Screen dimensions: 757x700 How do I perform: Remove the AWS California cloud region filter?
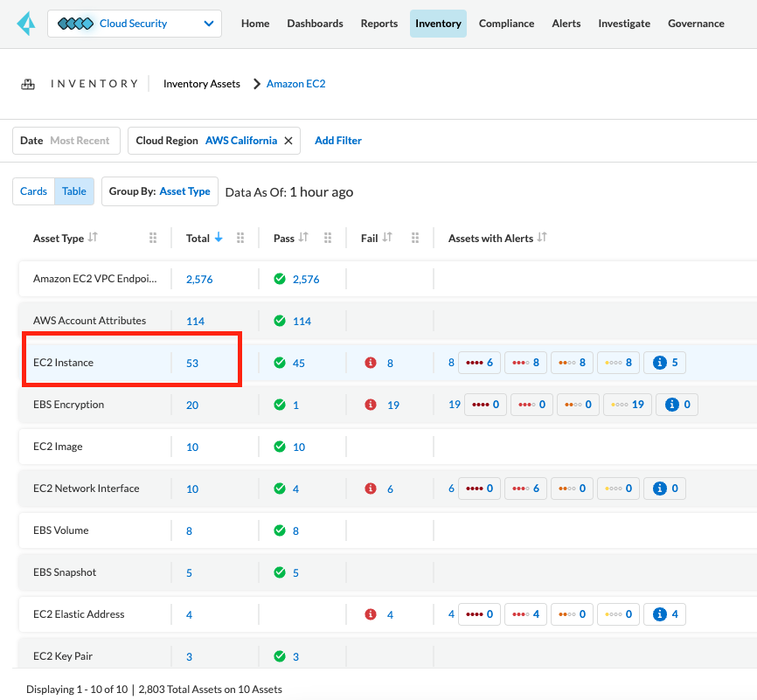(x=288, y=141)
